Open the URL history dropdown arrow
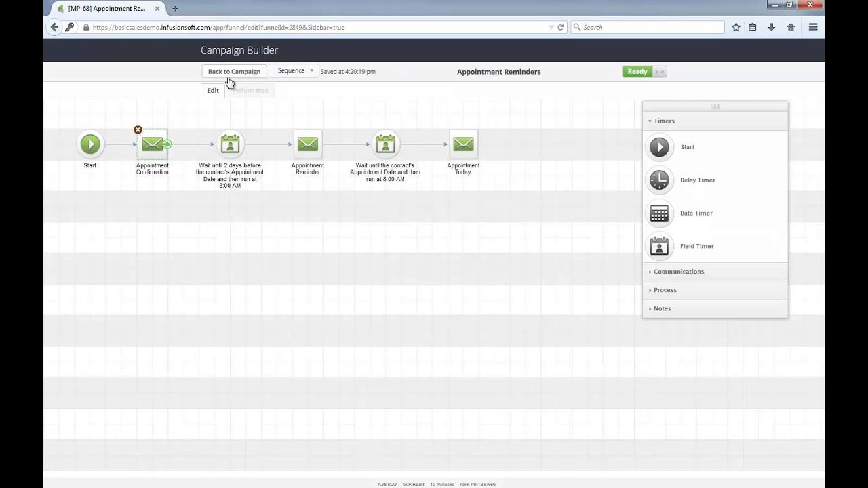 click(x=551, y=27)
